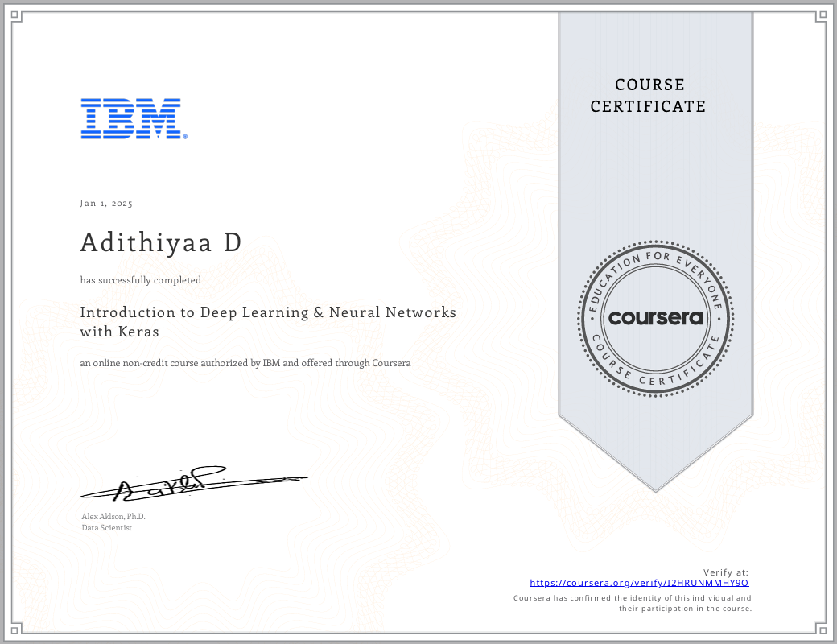Click 'their participation in the course' line

pos(686,609)
